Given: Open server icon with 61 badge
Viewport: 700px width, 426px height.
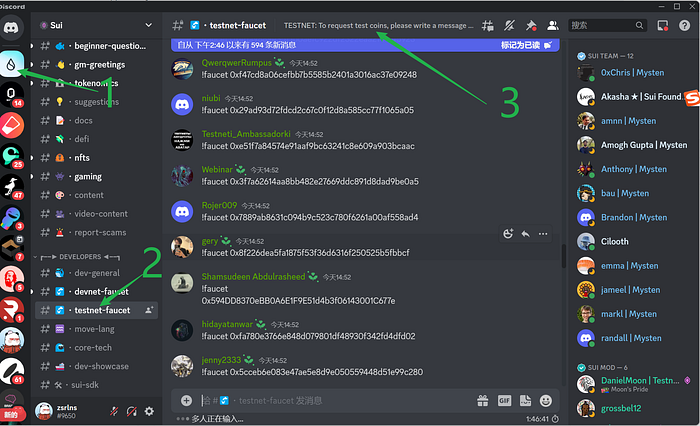Looking at the screenshot, I should (x=11, y=371).
